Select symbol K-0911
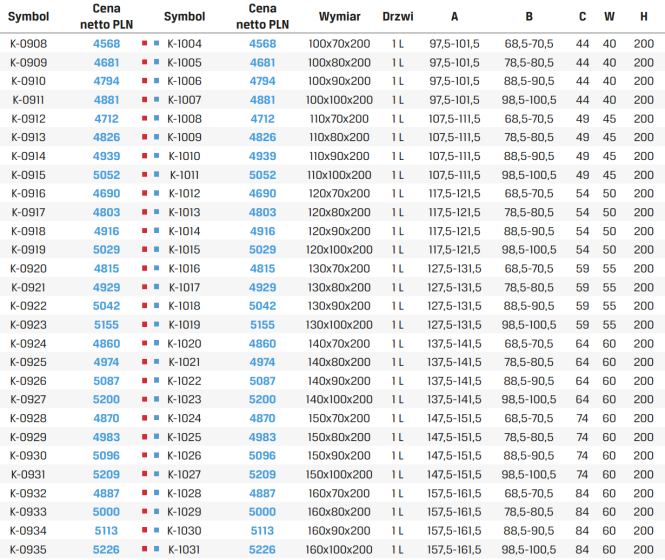665x560 pixels. (x=28, y=100)
